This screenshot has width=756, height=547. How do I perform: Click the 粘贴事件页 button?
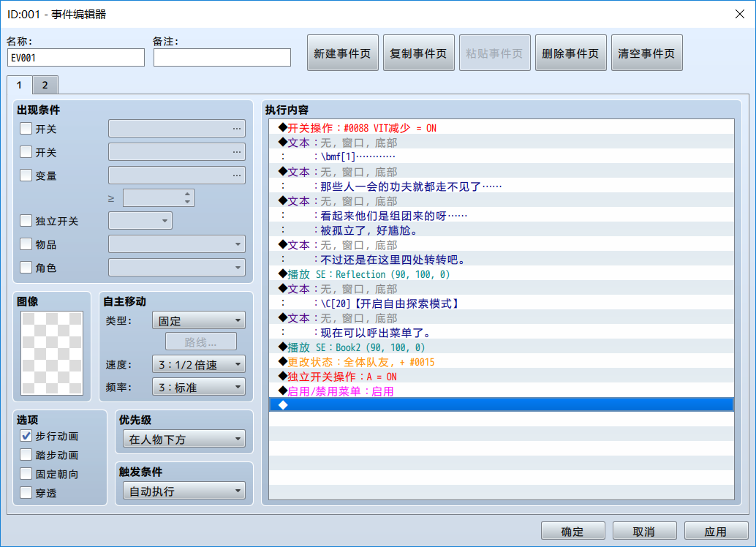click(x=495, y=53)
